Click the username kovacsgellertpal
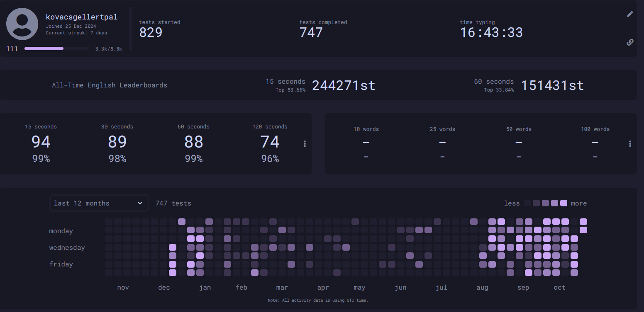Image resolution: width=644 pixels, height=312 pixels. pyautogui.click(x=81, y=17)
